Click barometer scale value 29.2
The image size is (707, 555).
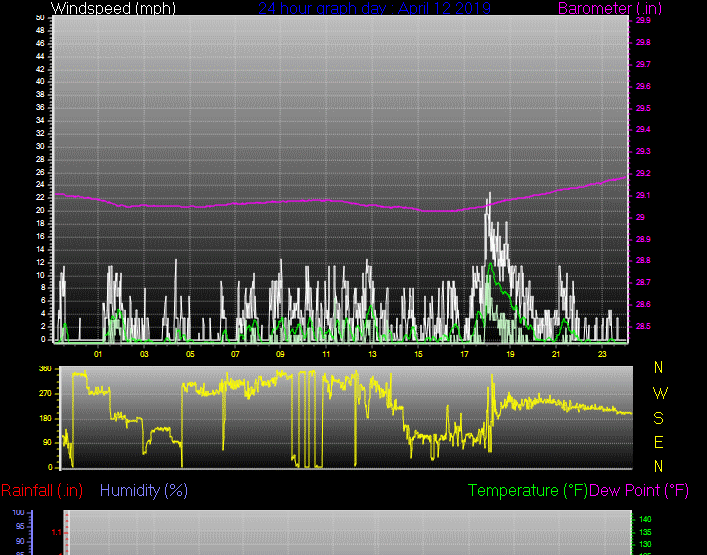[x=643, y=174]
